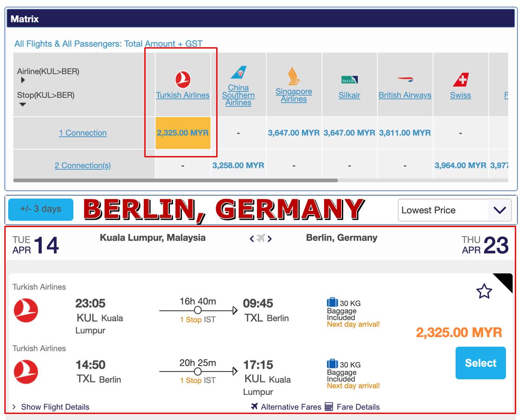Open Fare Details

(358, 407)
